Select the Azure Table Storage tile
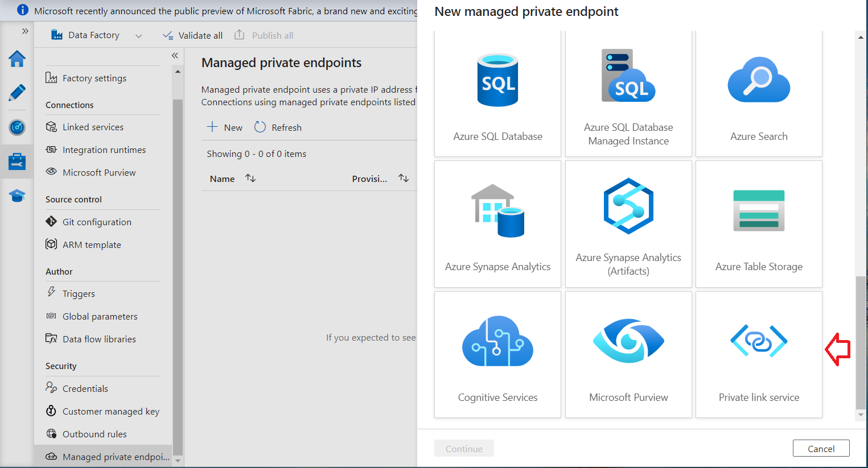This screenshot has width=868, height=468. point(758,224)
